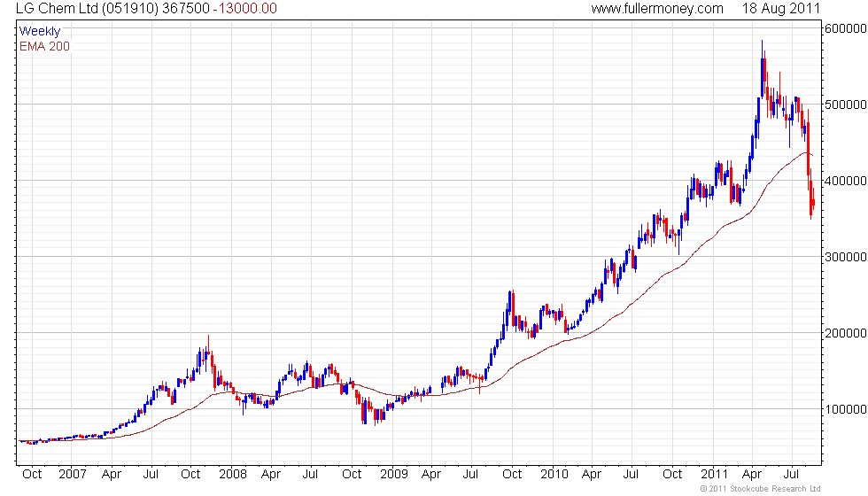Viewport: 868px width, 496px height.
Task: Click the 500000 price axis label
Action: (845, 105)
